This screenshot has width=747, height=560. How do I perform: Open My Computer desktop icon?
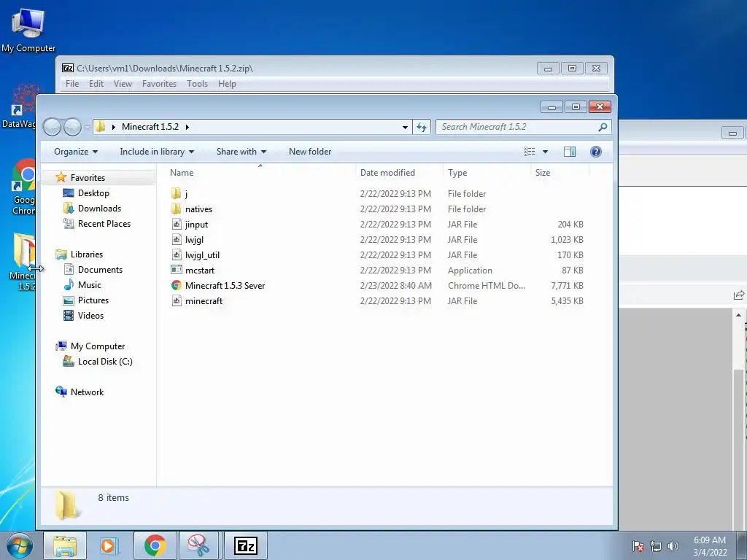(28, 30)
